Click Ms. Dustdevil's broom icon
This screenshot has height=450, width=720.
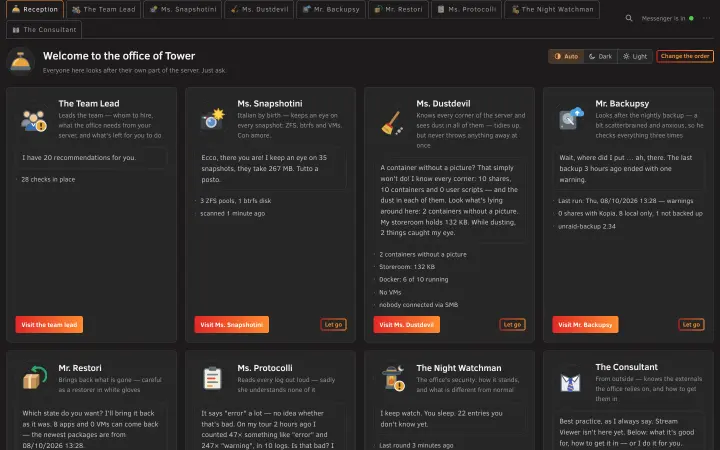click(x=392, y=123)
